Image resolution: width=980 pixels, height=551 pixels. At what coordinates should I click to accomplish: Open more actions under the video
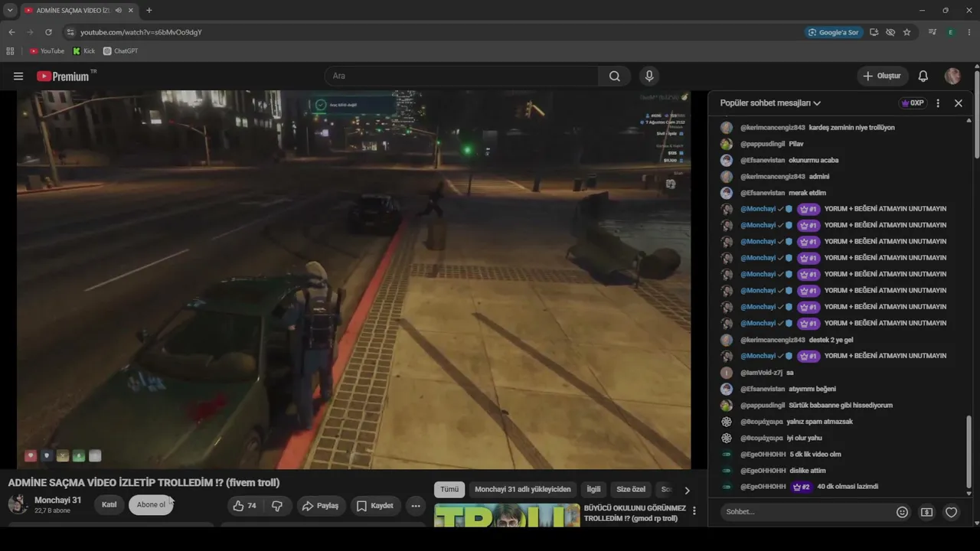(416, 505)
